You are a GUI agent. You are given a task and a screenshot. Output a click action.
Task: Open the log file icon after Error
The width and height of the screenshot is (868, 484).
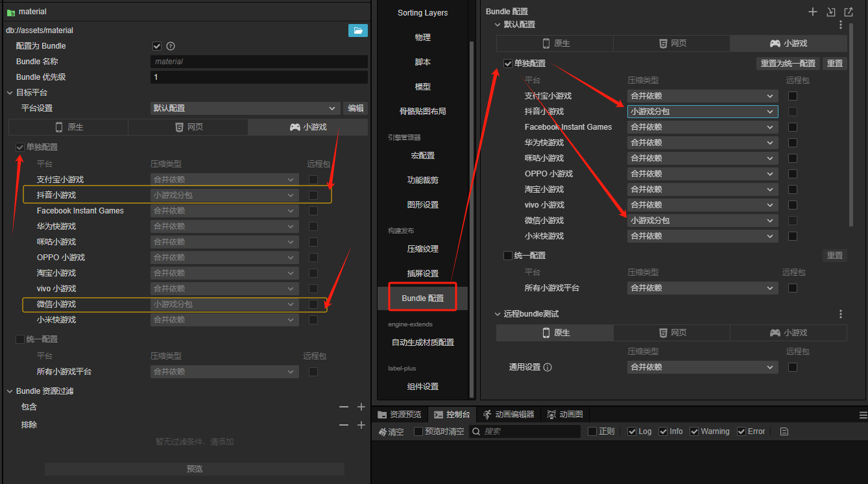point(784,431)
